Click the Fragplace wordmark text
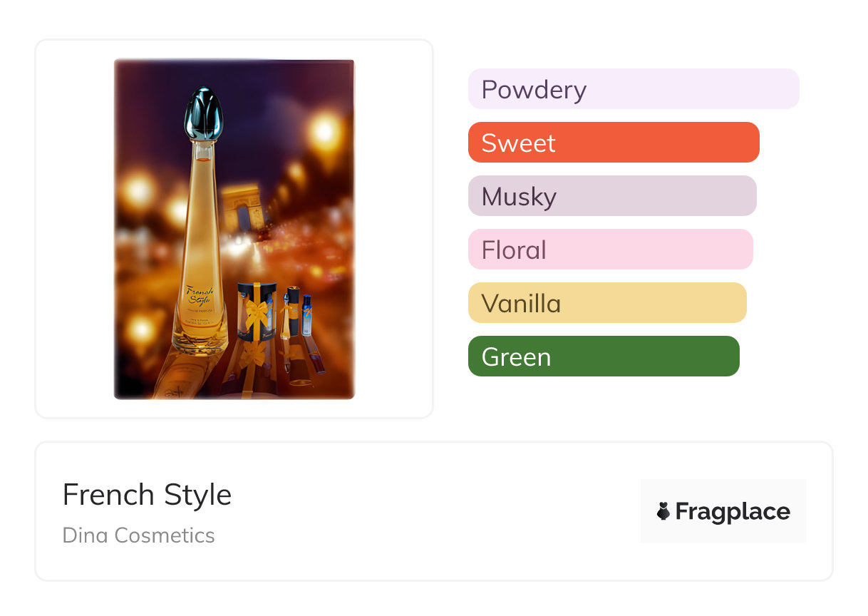Image resolution: width=868 pixels, height=616 pixels. 732,511
